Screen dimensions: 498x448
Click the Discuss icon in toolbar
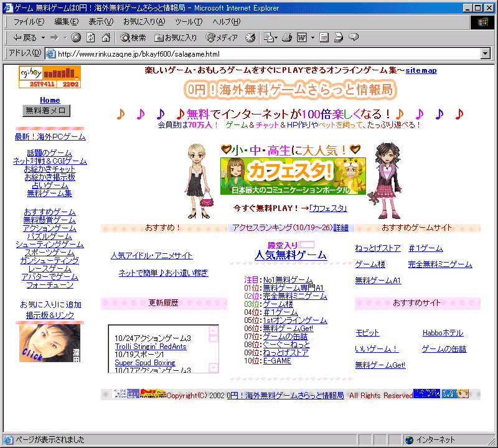[x=324, y=38]
